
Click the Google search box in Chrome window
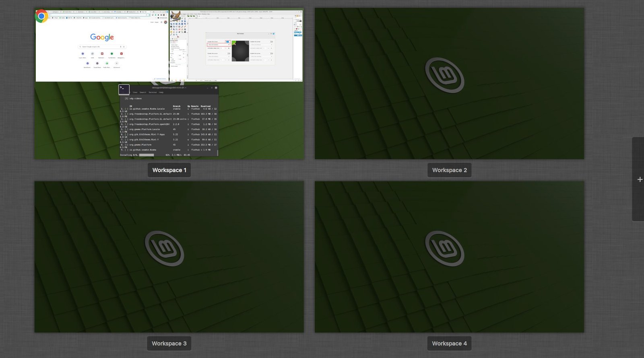click(102, 47)
